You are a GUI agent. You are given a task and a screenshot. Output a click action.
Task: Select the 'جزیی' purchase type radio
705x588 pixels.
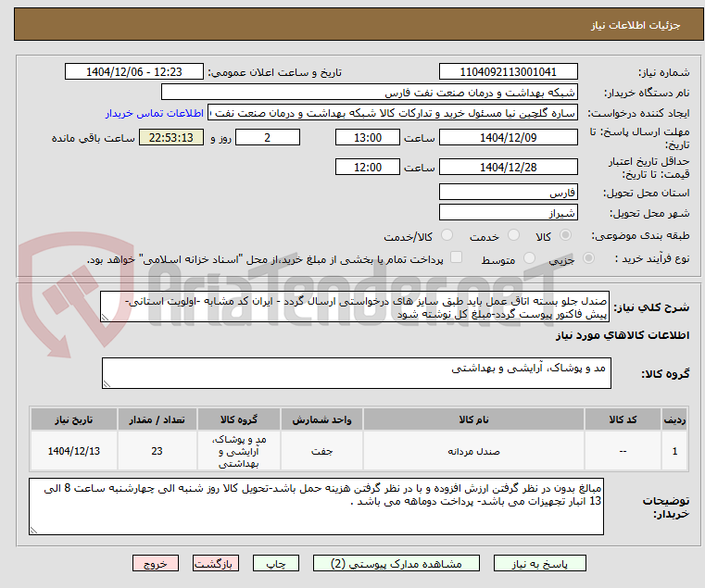click(x=588, y=258)
